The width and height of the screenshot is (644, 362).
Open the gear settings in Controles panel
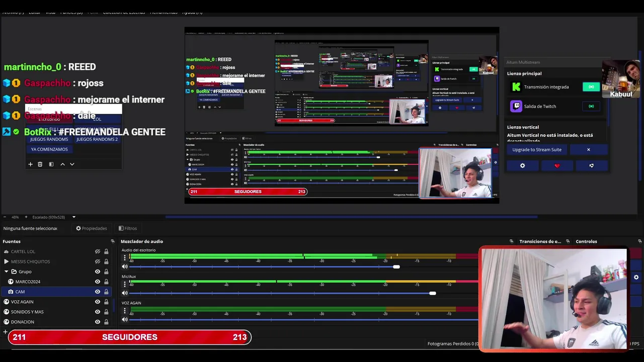(636, 277)
